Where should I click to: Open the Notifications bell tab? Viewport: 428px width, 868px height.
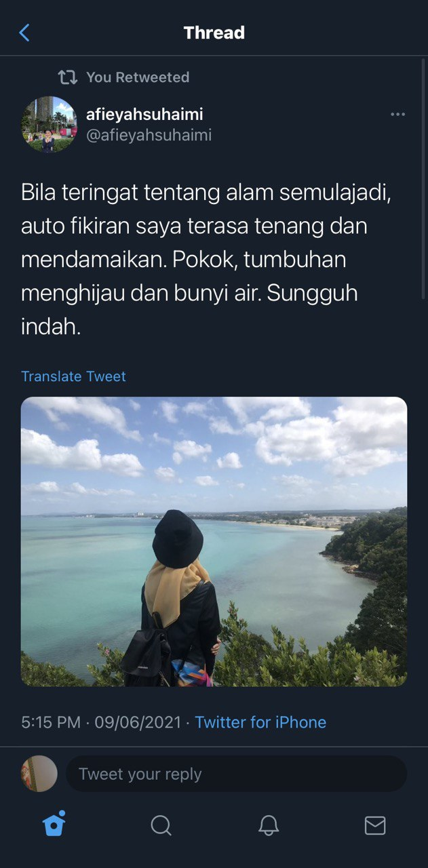pos(269,825)
